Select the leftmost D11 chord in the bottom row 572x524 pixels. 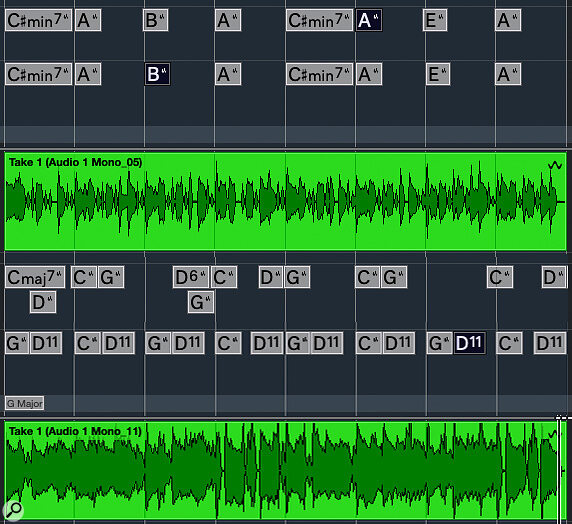coord(46,343)
